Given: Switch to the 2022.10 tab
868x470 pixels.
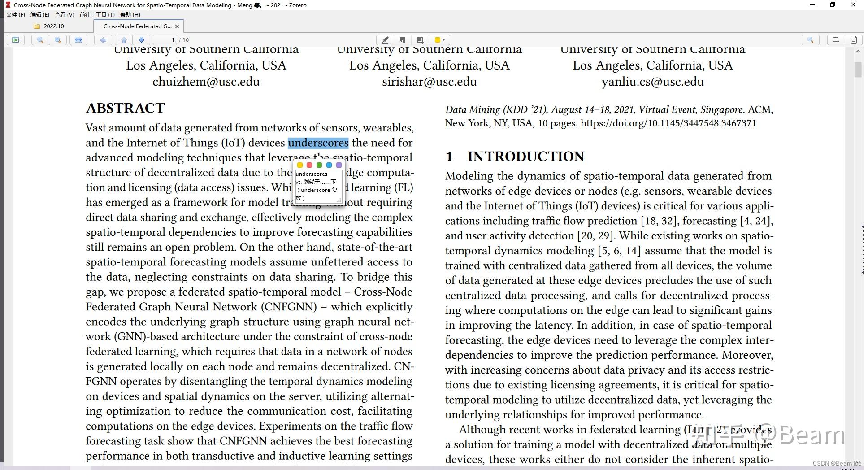Looking at the screenshot, I should click(x=52, y=26).
